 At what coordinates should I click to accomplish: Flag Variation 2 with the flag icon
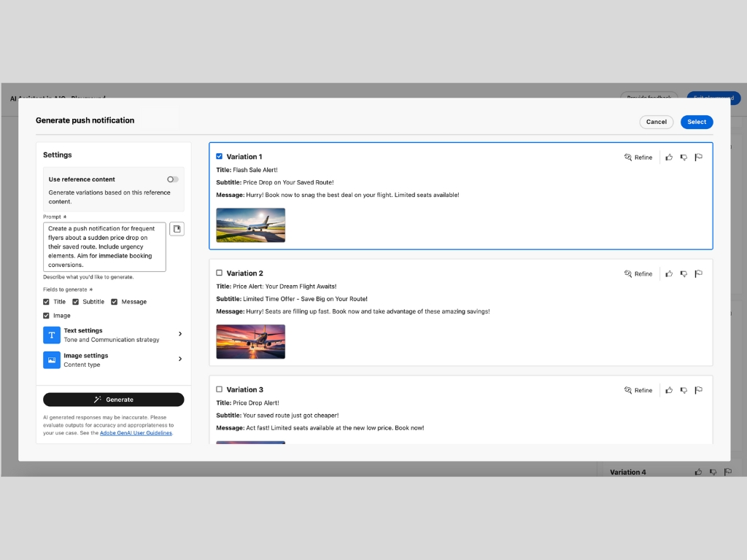click(x=698, y=274)
